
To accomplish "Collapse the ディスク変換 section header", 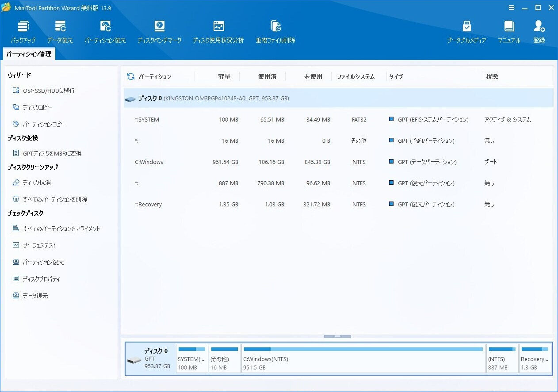I will click(23, 138).
